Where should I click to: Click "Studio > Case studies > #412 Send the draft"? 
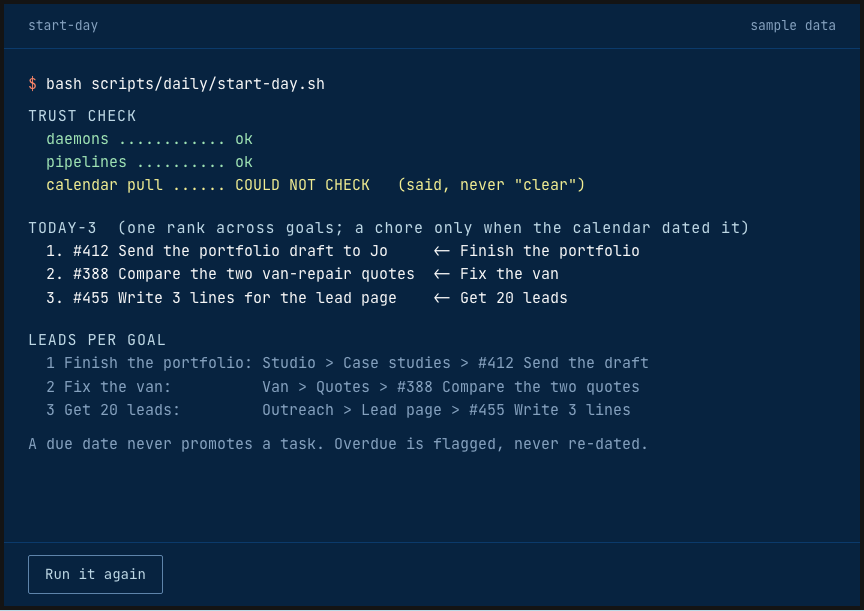coord(455,363)
